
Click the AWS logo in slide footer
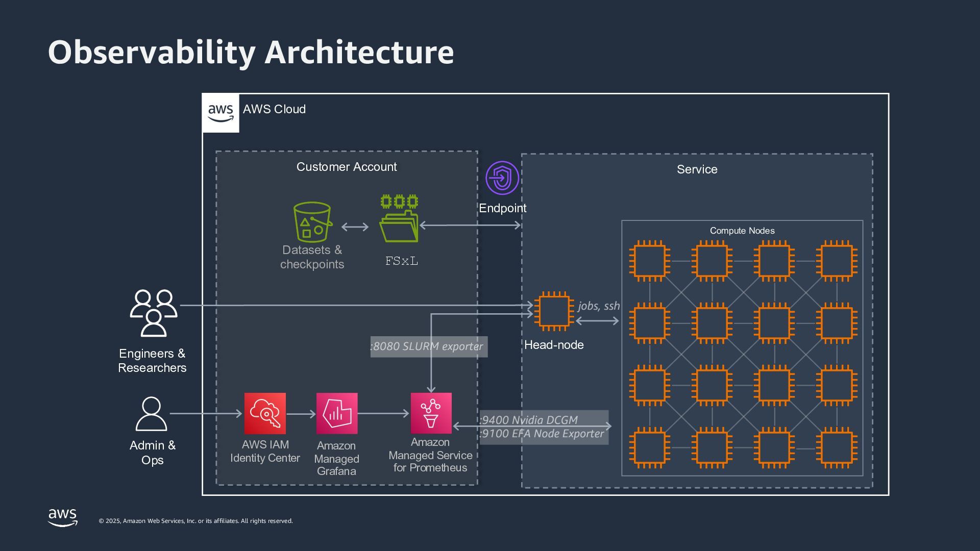(x=63, y=517)
